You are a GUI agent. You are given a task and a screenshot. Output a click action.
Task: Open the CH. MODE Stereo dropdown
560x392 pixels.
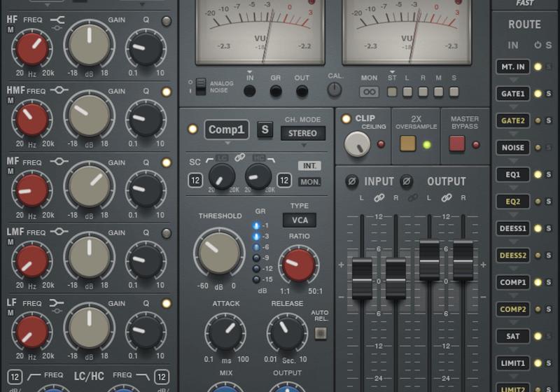click(303, 133)
